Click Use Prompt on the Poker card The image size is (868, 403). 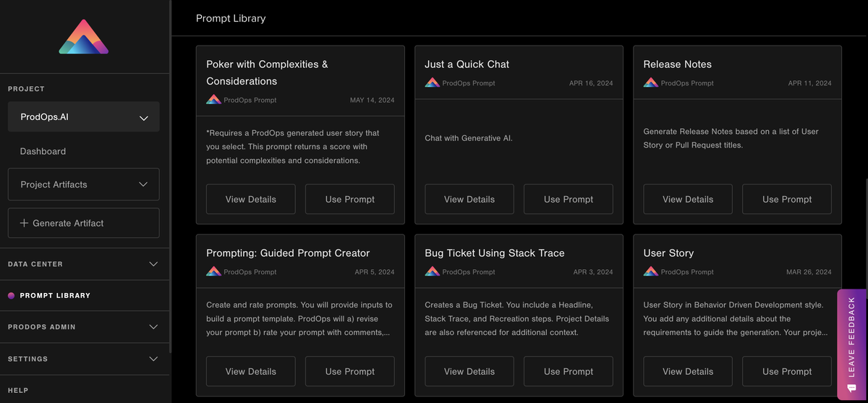[x=350, y=199]
